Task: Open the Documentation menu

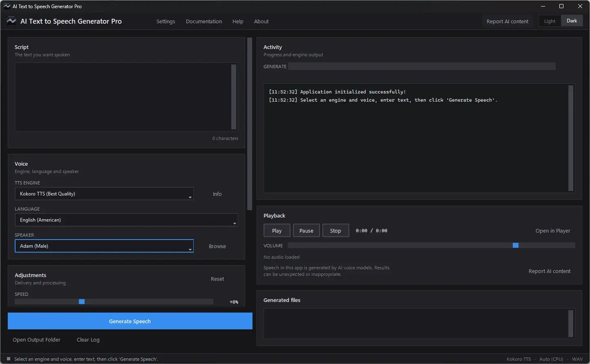Action: [x=204, y=21]
